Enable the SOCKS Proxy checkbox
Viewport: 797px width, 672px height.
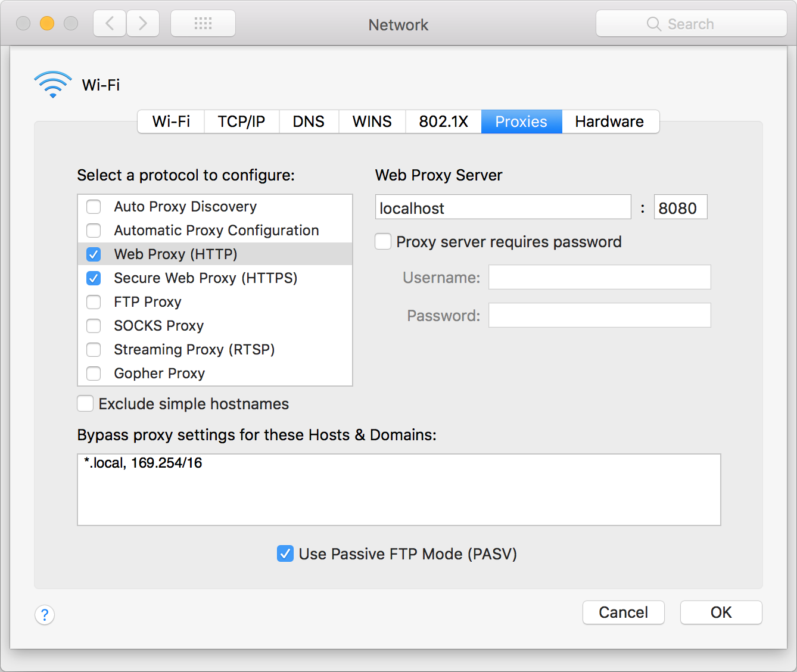pyautogui.click(x=94, y=326)
